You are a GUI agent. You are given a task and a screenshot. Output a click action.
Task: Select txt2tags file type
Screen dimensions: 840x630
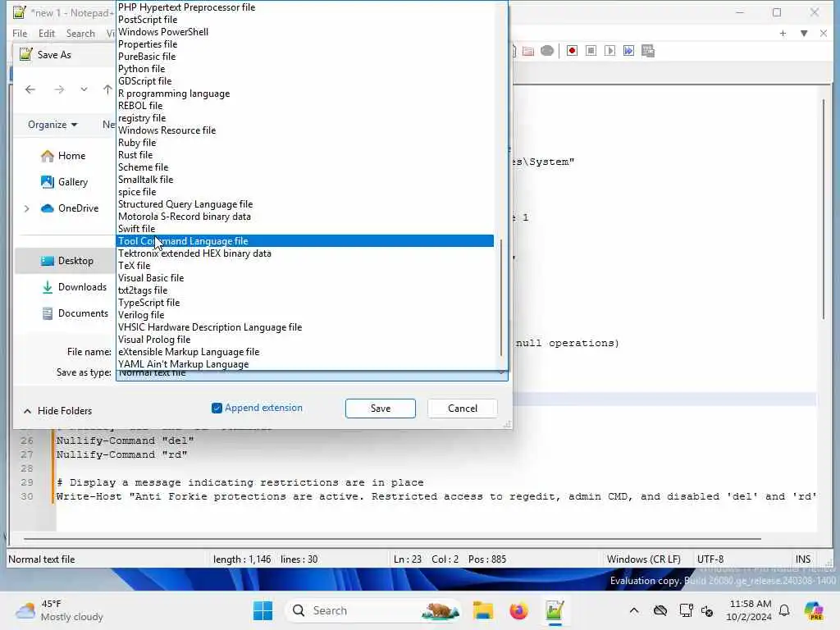click(x=305, y=291)
